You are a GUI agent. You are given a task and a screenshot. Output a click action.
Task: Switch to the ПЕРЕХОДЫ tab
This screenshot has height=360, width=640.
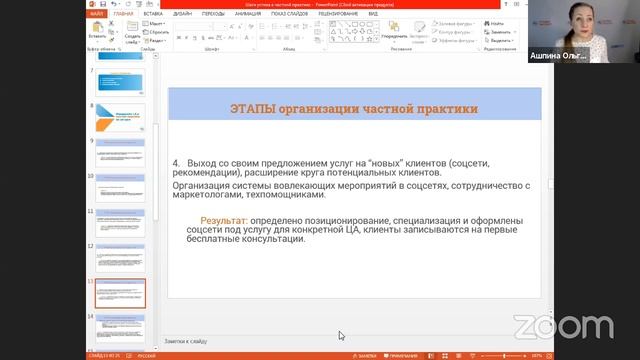click(x=213, y=14)
